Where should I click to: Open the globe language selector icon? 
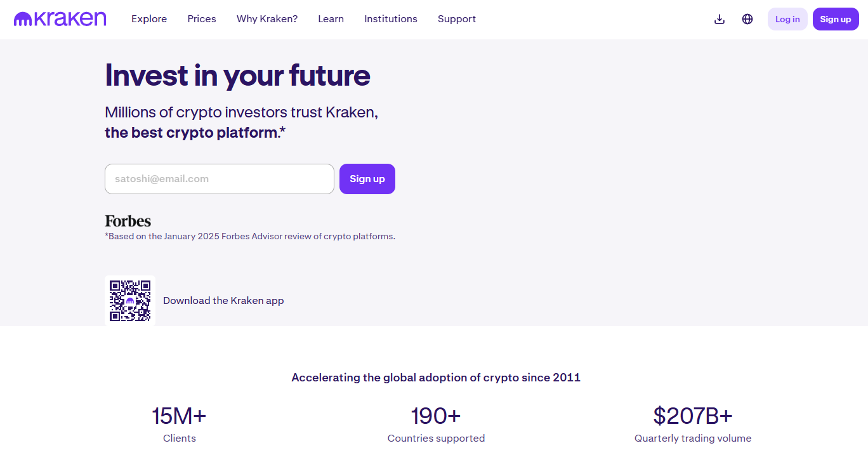pos(747,19)
